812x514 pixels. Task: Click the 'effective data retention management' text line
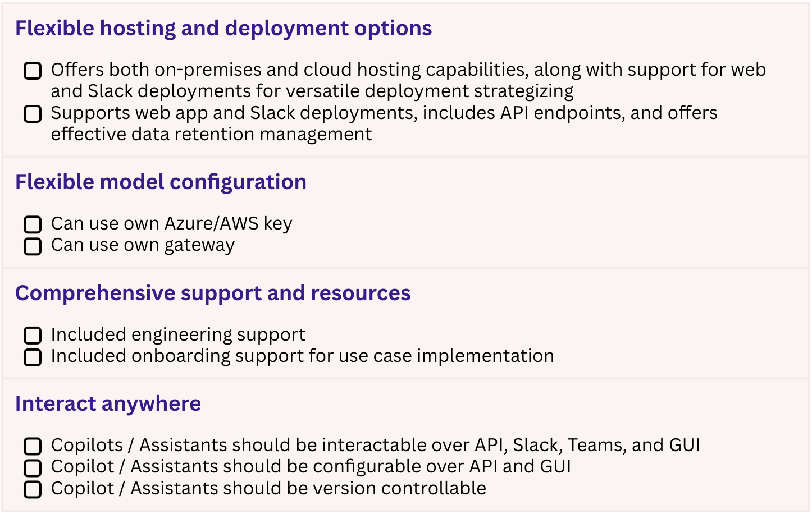click(x=211, y=135)
